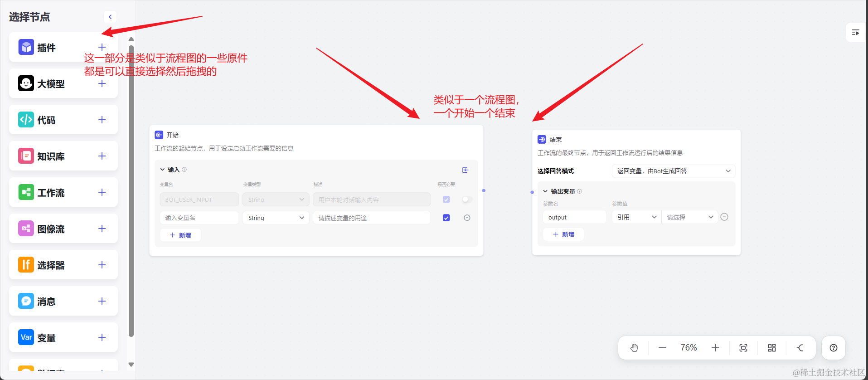Collapse the node selection sidebar
Image resolution: width=868 pixels, height=380 pixels.
click(x=110, y=17)
